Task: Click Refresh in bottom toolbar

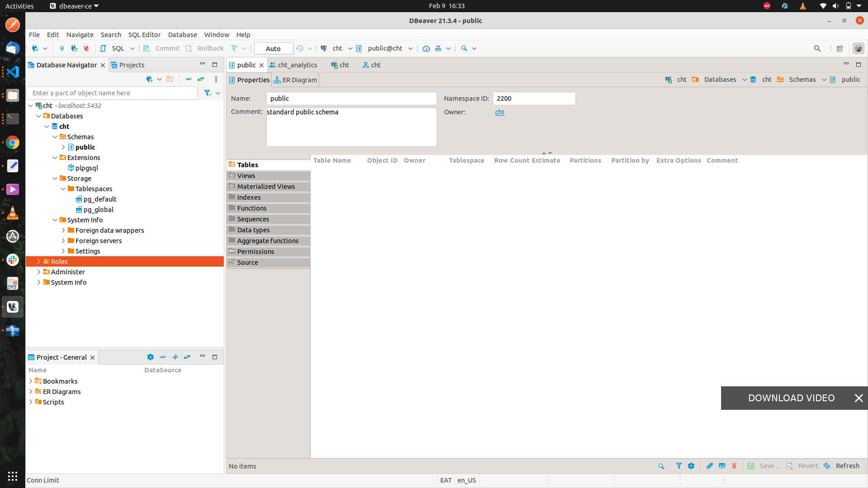Action: click(x=842, y=466)
